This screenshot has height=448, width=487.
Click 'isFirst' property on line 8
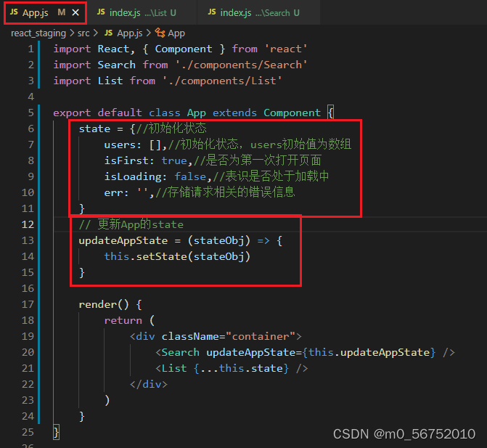click(126, 160)
